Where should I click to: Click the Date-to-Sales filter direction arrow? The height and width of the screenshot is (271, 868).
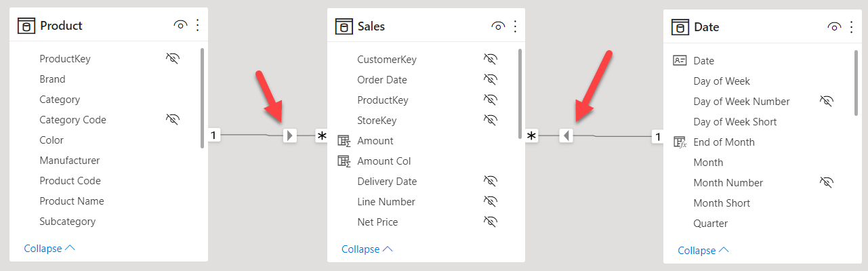pos(566,136)
